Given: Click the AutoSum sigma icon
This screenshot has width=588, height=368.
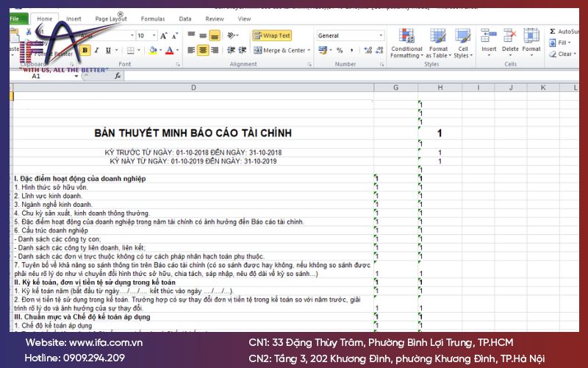Looking at the screenshot, I should (553, 32).
